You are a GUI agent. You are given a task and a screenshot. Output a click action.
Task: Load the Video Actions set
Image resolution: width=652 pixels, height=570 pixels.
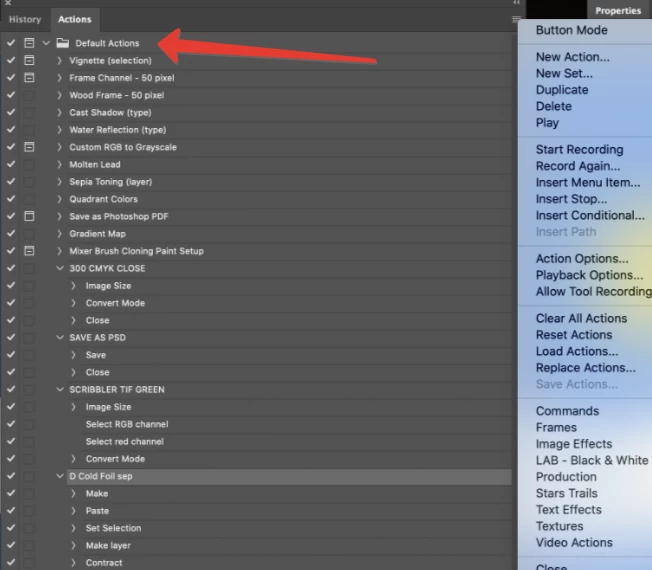(x=574, y=543)
